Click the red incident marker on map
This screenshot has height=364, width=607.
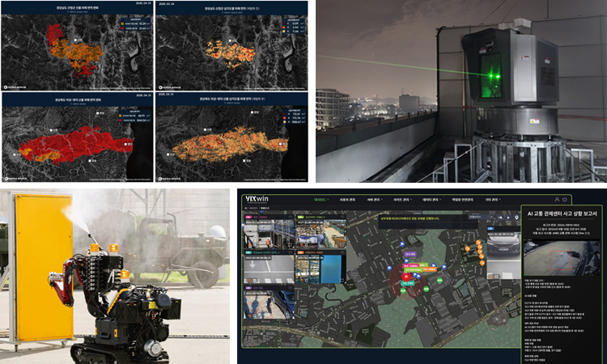tap(405, 277)
